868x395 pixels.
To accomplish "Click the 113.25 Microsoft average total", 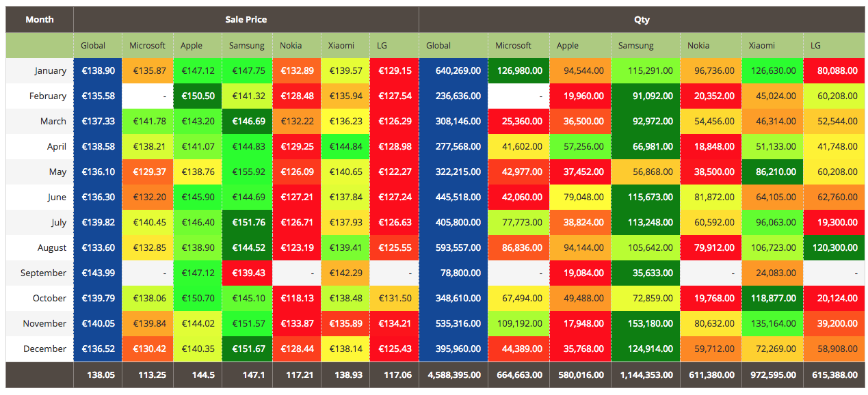I will (148, 375).
